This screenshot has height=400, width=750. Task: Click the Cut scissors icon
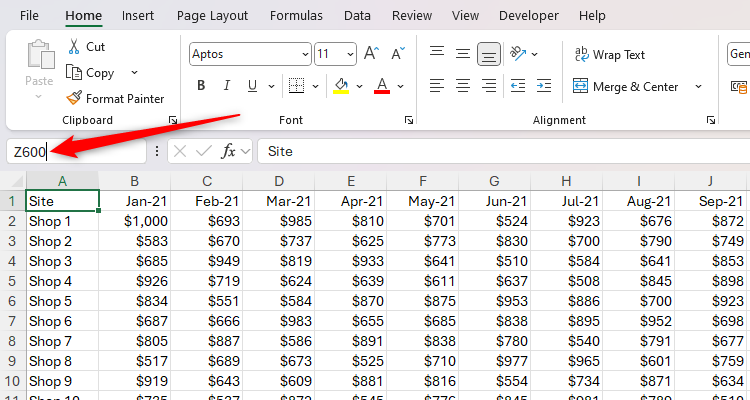coord(74,47)
